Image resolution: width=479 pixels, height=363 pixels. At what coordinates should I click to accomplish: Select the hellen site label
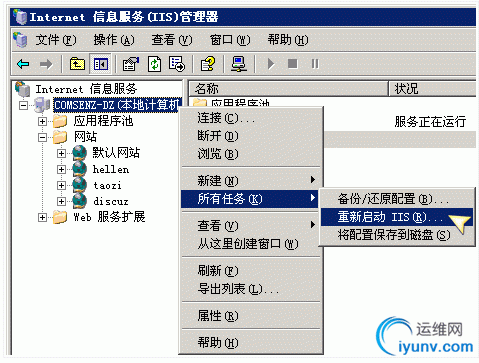click(x=111, y=169)
